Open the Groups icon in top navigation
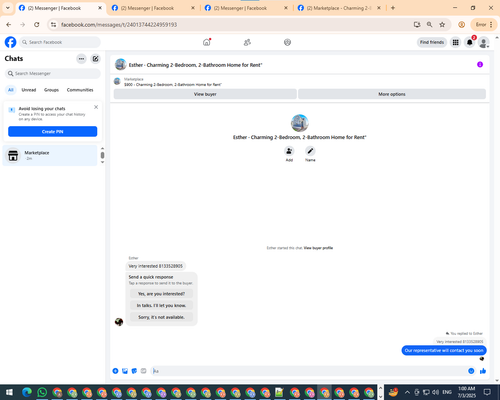 [x=287, y=42]
